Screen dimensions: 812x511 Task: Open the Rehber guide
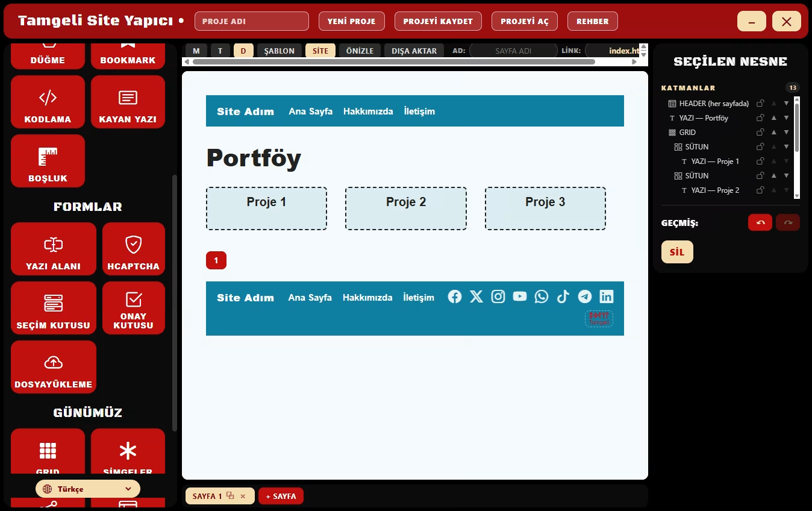pyautogui.click(x=593, y=21)
